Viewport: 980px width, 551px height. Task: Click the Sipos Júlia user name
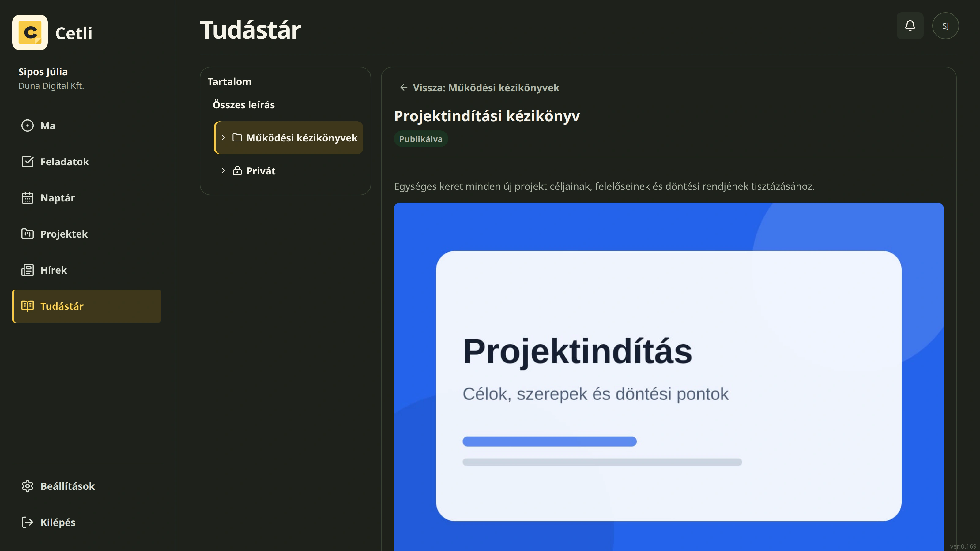[43, 72]
